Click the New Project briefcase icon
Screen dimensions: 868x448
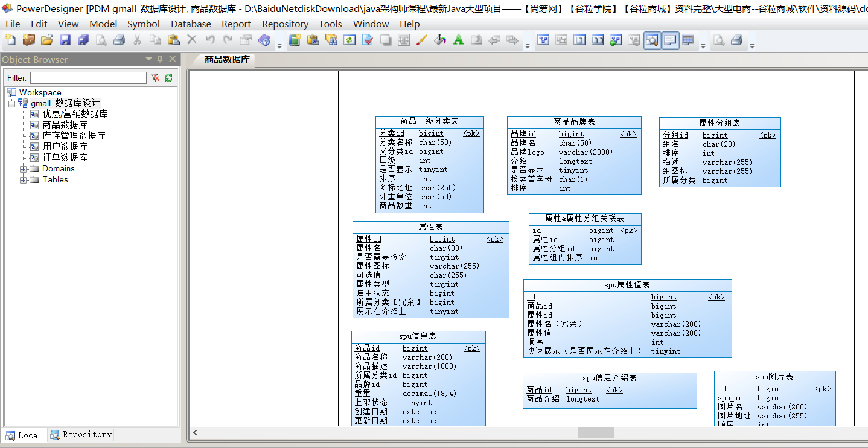[28, 40]
